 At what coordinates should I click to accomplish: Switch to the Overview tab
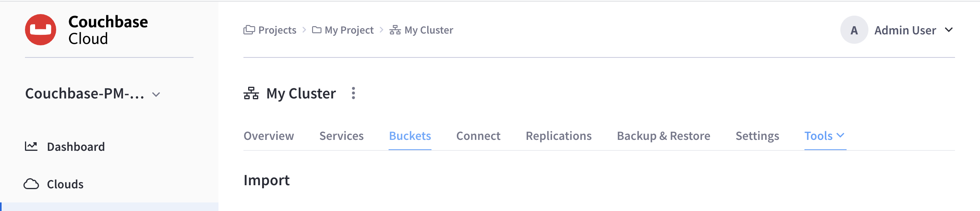pos(268,136)
